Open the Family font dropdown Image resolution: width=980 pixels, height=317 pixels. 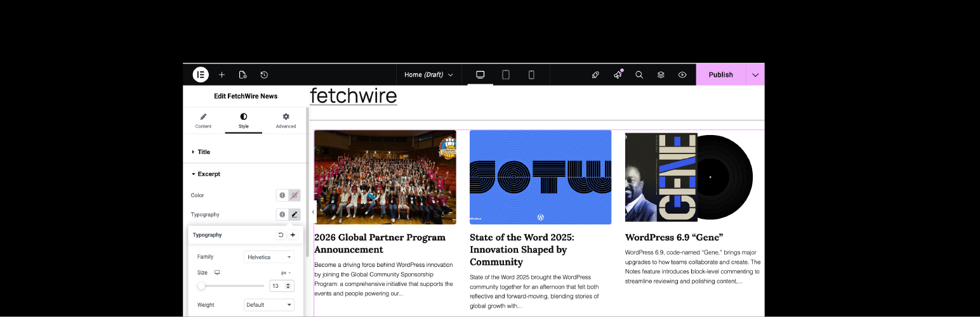[269, 257]
